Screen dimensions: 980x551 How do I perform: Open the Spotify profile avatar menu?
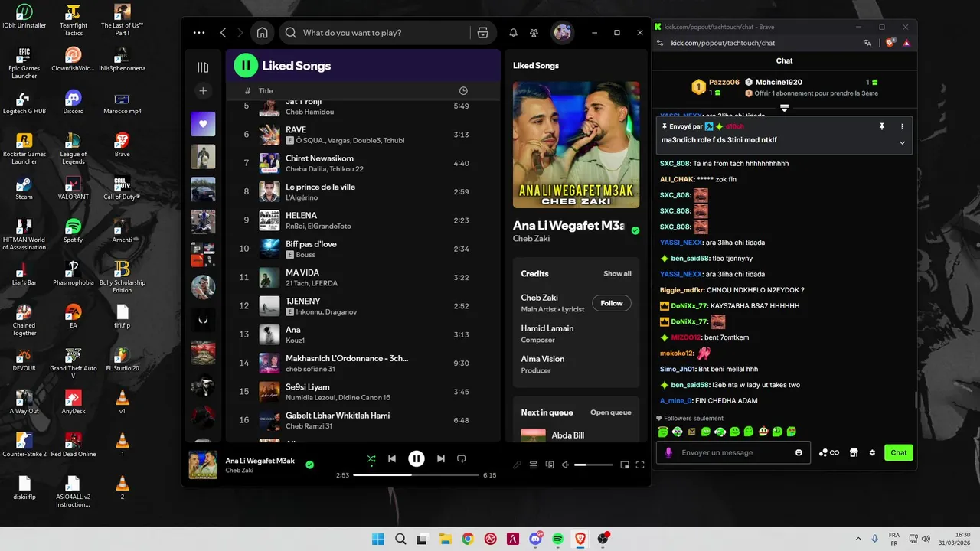coord(563,32)
